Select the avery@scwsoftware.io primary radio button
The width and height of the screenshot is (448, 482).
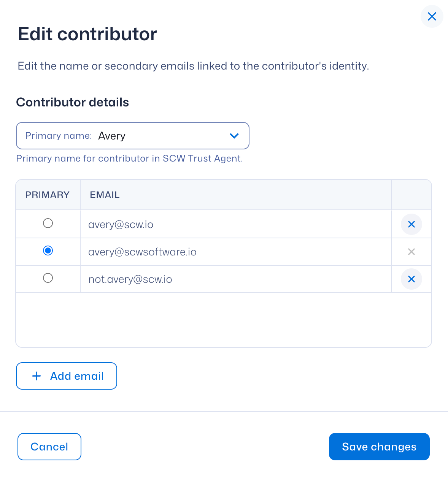click(x=48, y=251)
